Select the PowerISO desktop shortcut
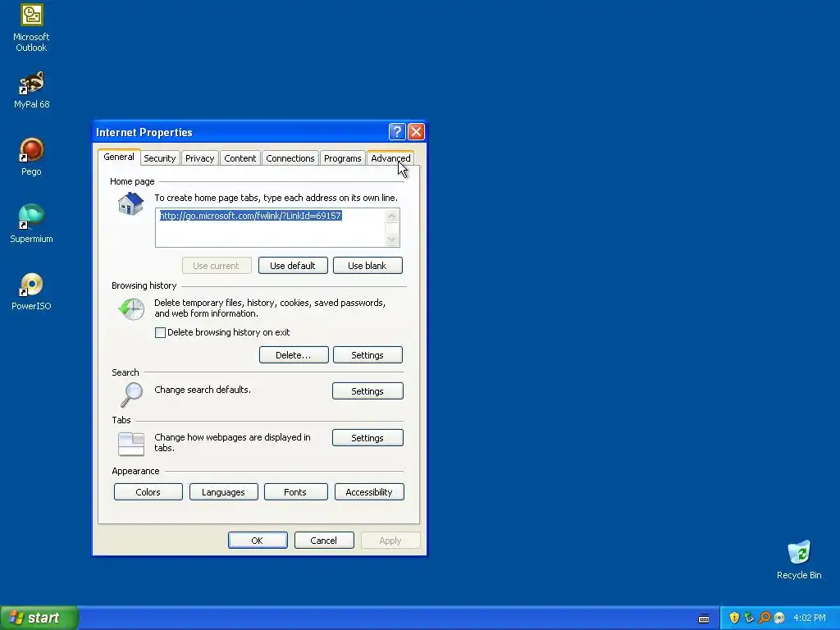The height and width of the screenshot is (630, 840). click(31, 292)
